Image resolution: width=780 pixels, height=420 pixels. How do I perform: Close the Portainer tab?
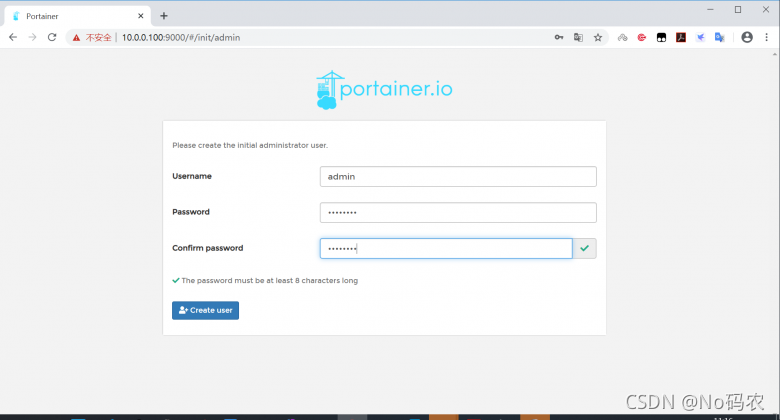click(141, 16)
